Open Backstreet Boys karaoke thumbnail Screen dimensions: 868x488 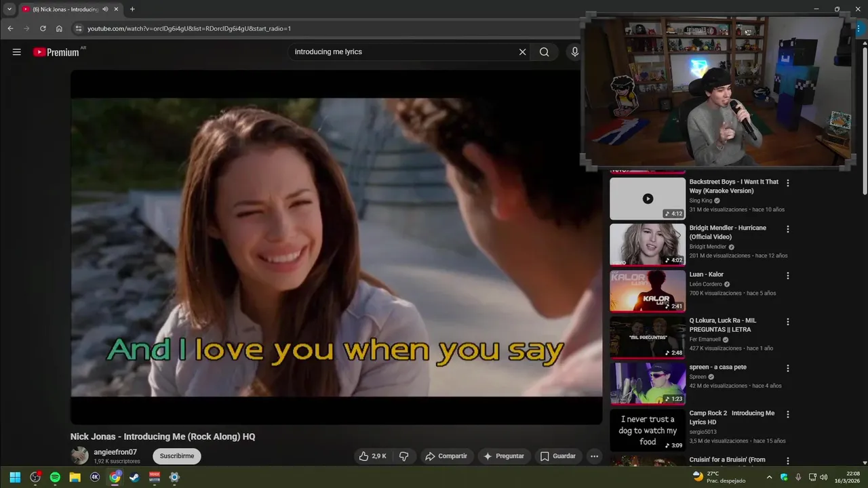(x=648, y=199)
